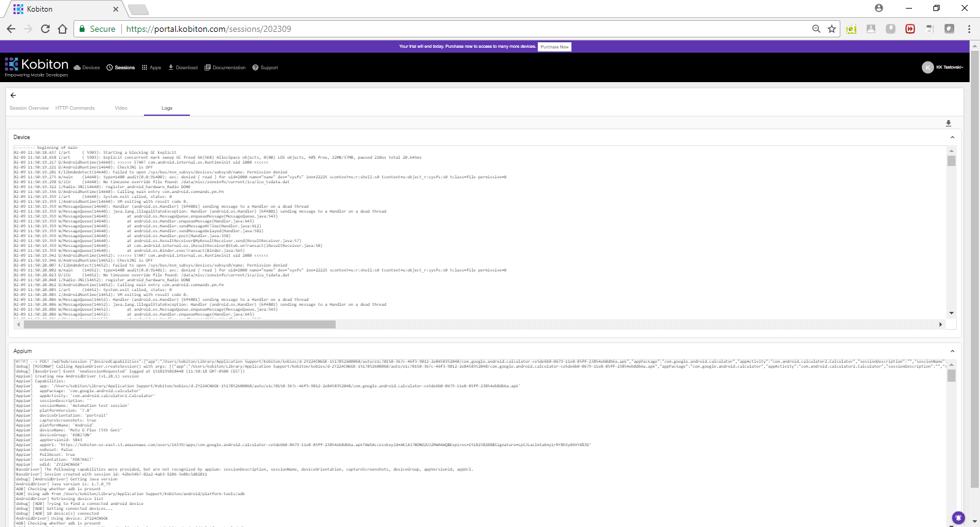Click the Appium section heading

coord(23,351)
